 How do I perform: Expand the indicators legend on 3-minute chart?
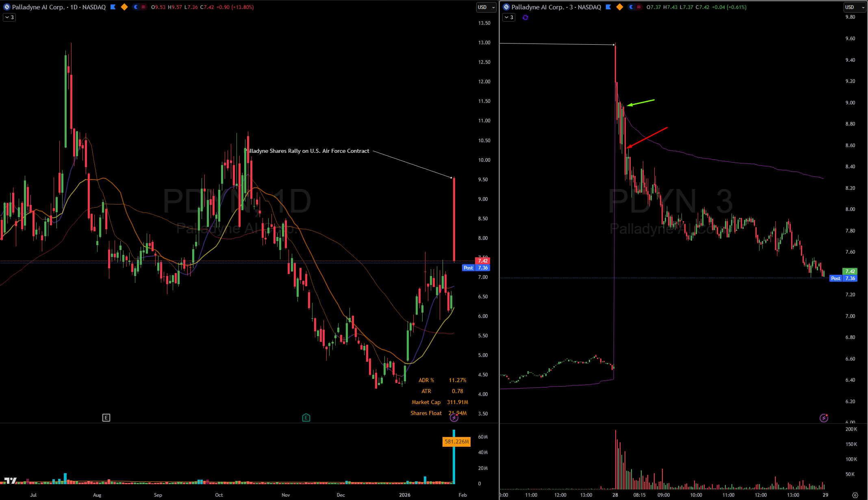509,17
